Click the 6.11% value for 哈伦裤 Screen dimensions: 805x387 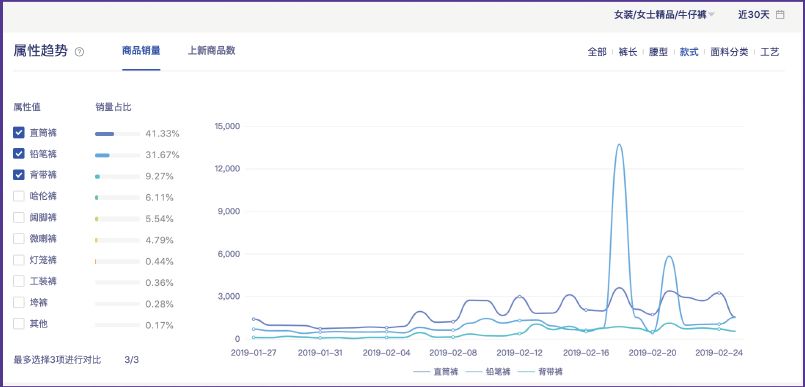point(159,198)
